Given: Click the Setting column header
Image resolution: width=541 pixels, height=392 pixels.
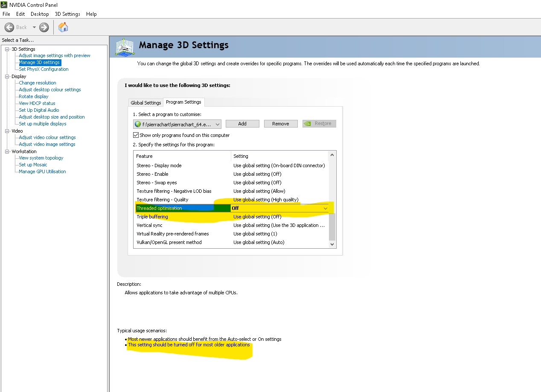Looking at the screenshot, I should coord(280,156).
